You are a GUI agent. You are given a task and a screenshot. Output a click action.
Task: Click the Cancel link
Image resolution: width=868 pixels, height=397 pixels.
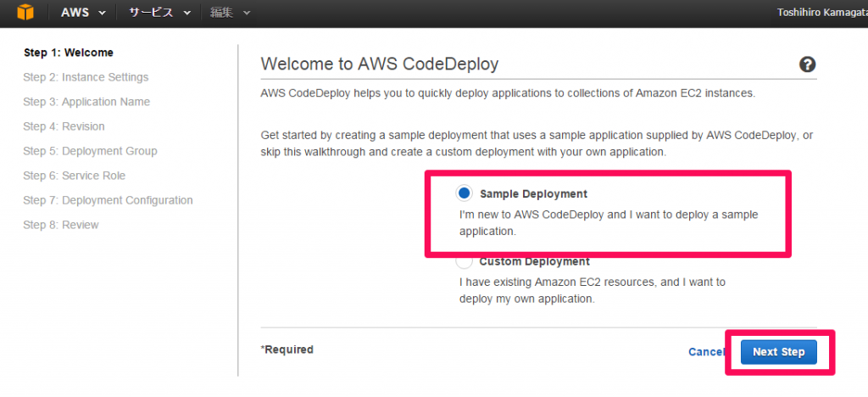click(x=706, y=351)
